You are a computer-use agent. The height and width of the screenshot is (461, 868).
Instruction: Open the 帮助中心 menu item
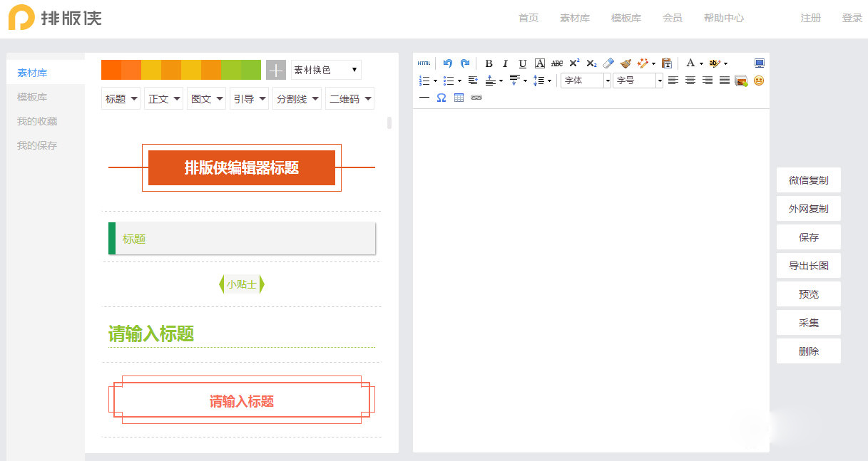tap(723, 18)
